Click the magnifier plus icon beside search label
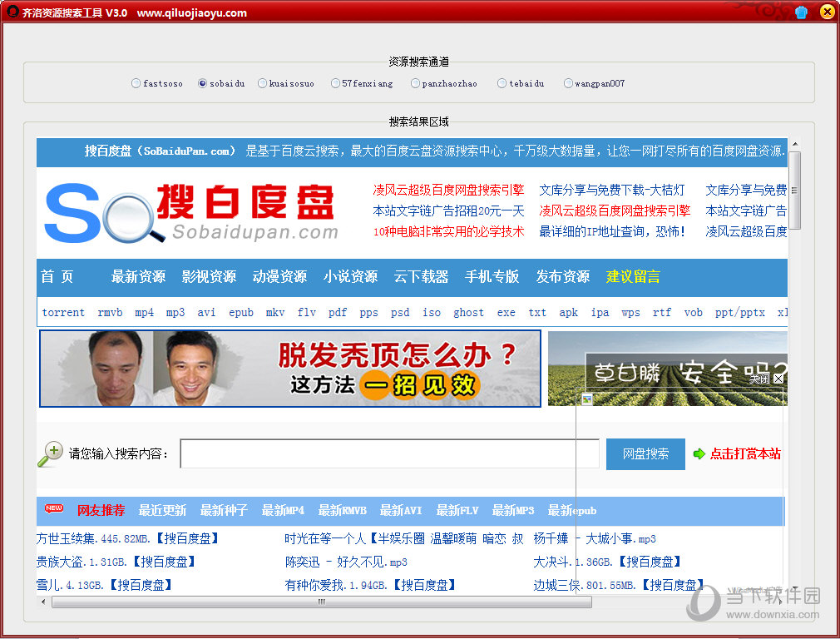This screenshot has height=639, width=840. pos(50,453)
